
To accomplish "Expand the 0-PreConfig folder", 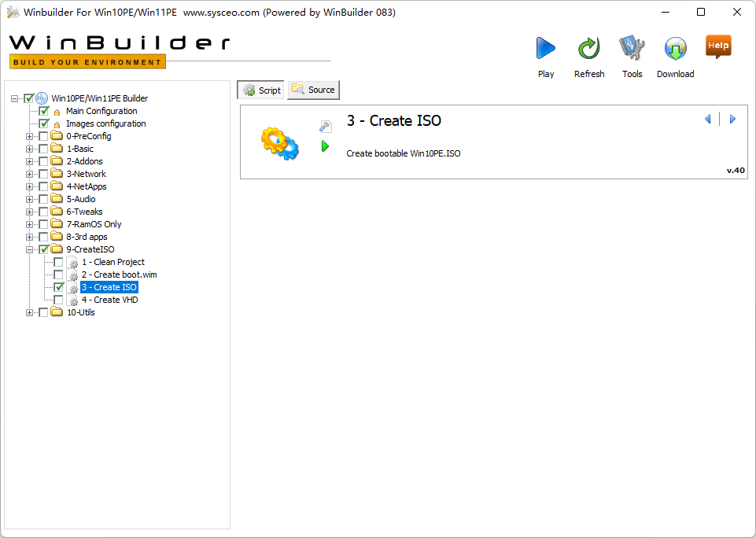I will click(29, 136).
